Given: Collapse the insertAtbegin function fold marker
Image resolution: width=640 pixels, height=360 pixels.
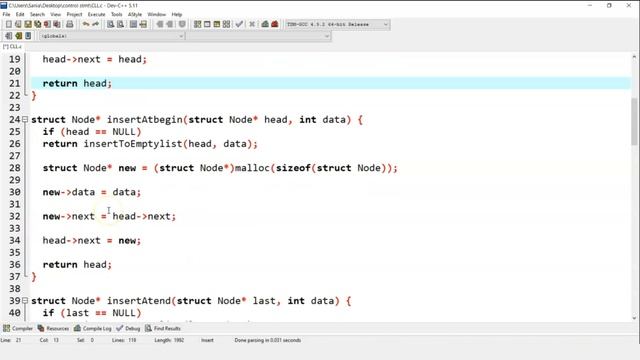Looking at the screenshot, I should [x=25, y=120].
